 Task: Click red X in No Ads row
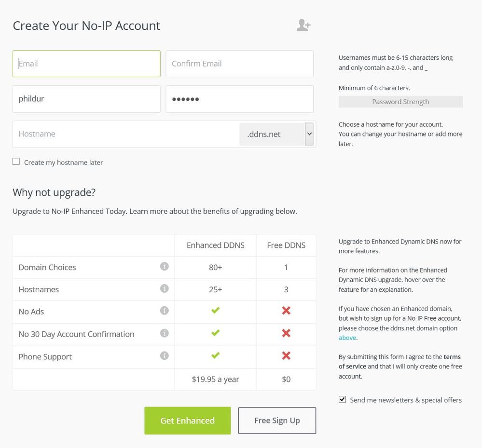click(286, 311)
